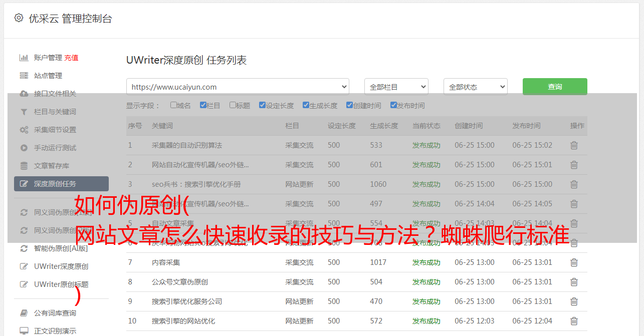This screenshot has width=644, height=336.
Task: Toggle the 标题 field checkbox
Action: (x=233, y=105)
